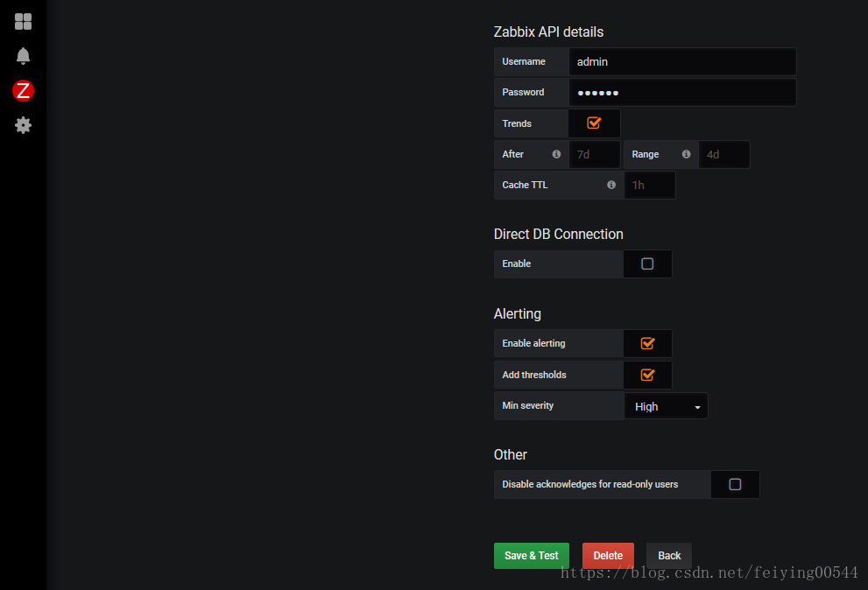Check Disable acknowledges for read-only users
Viewport: 868px width, 590px height.
(735, 485)
